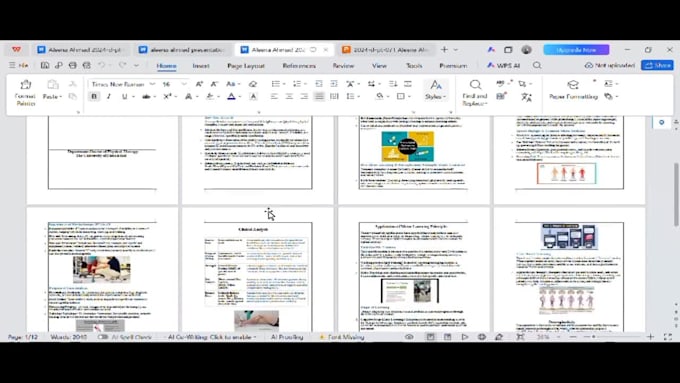Undo the last action

[102, 65]
